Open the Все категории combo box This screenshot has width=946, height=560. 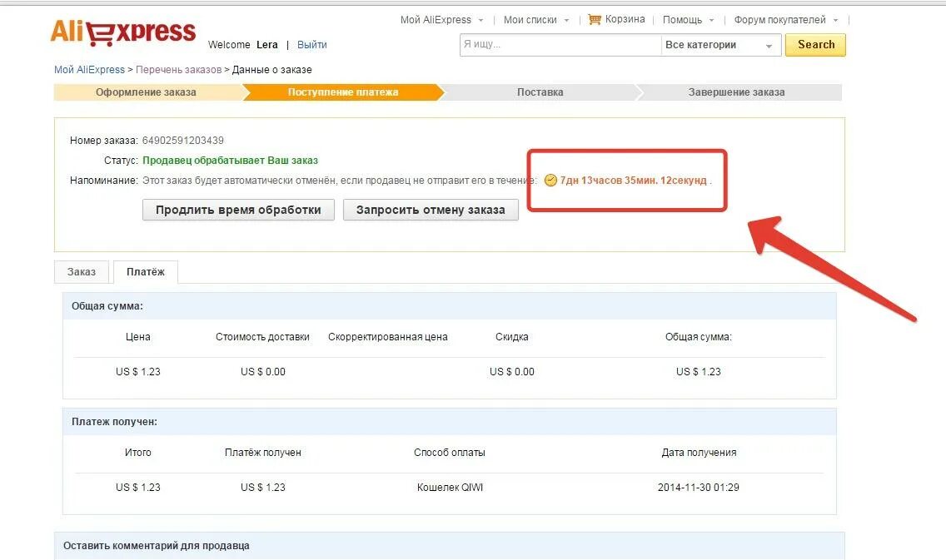coord(721,45)
